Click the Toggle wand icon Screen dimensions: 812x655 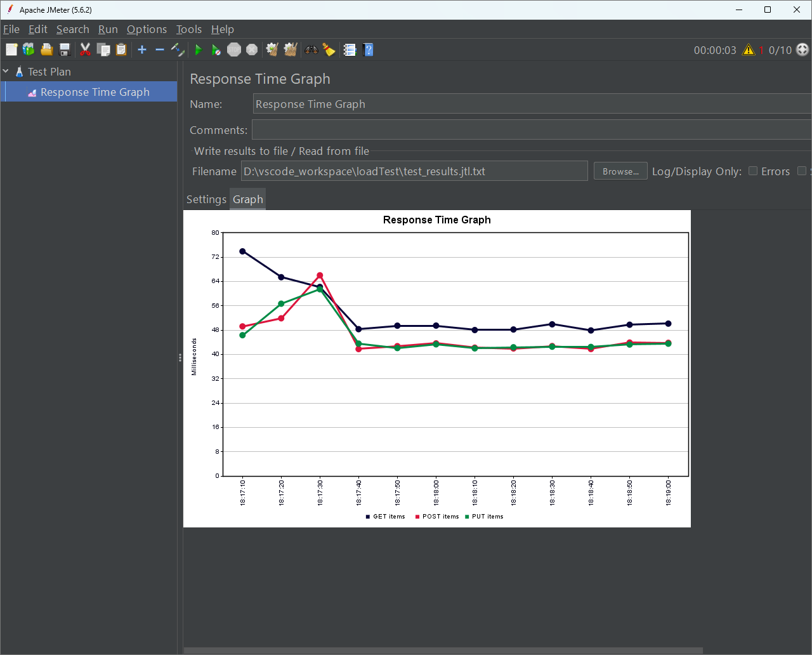click(x=178, y=50)
